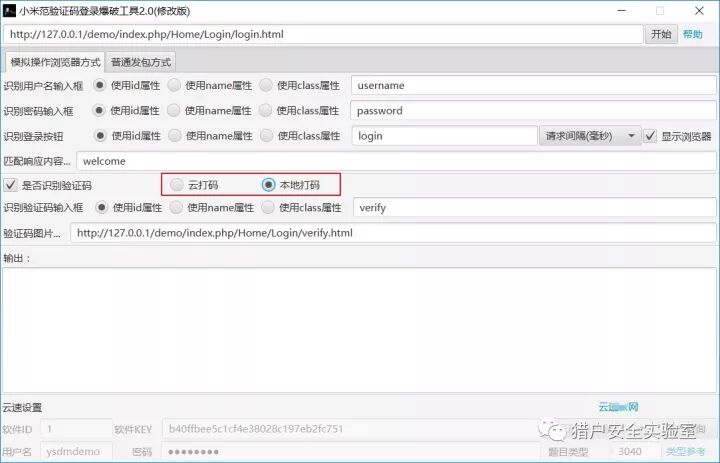Open the 云速 website link
This screenshot has width=720, height=463.
[x=619, y=407]
